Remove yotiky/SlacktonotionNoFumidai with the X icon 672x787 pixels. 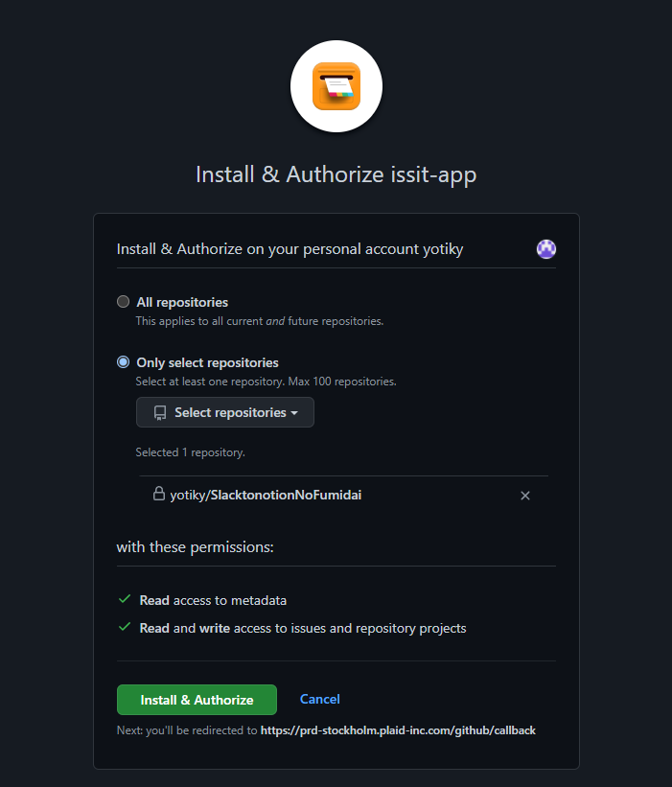pos(525,496)
